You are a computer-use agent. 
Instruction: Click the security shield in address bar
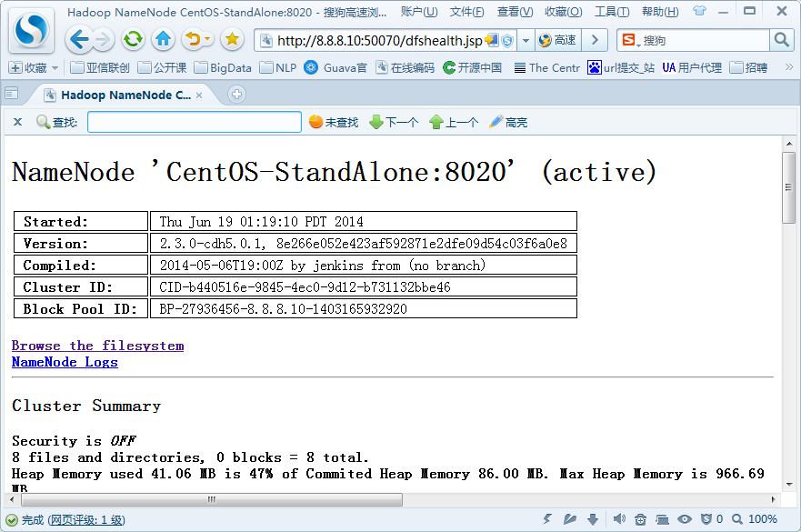point(507,41)
